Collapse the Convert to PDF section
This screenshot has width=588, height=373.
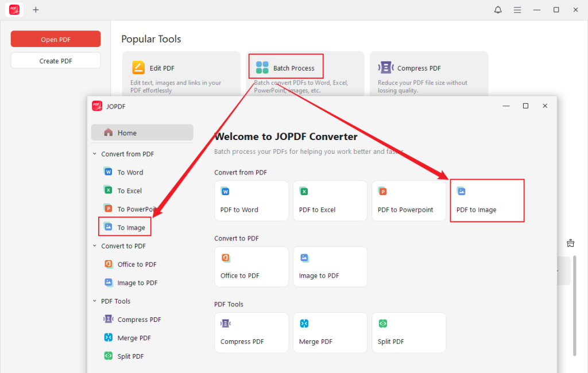point(94,246)
